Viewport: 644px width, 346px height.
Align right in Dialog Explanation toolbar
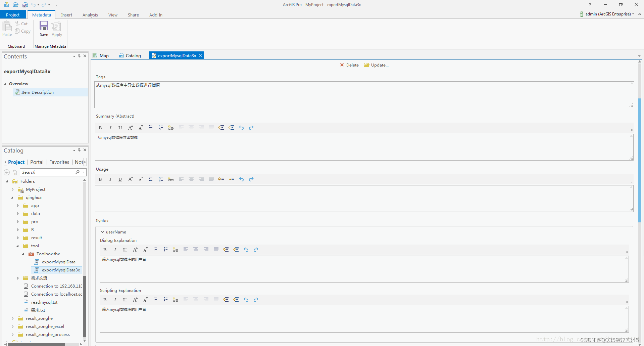point(206,250)
